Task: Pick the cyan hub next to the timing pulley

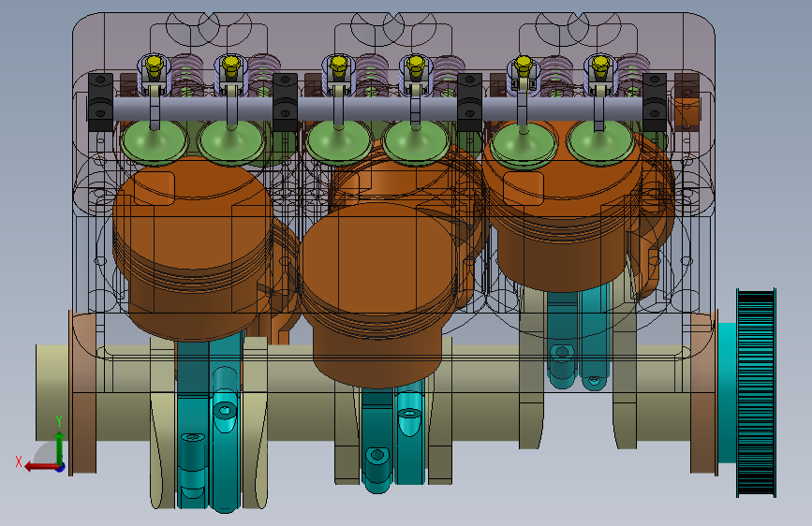Action: point(727,392)
